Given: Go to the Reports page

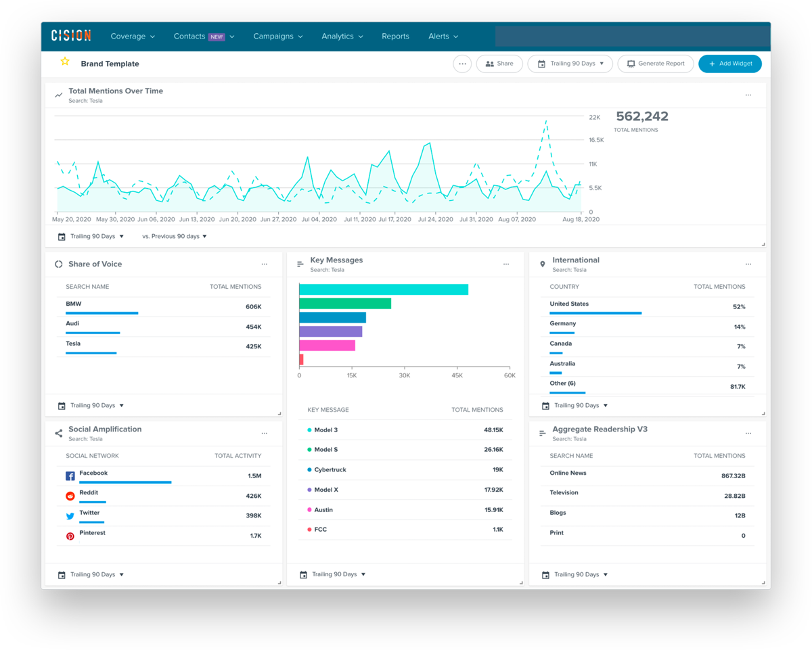Looking at the screenshot, I should (x=395, y=37).
